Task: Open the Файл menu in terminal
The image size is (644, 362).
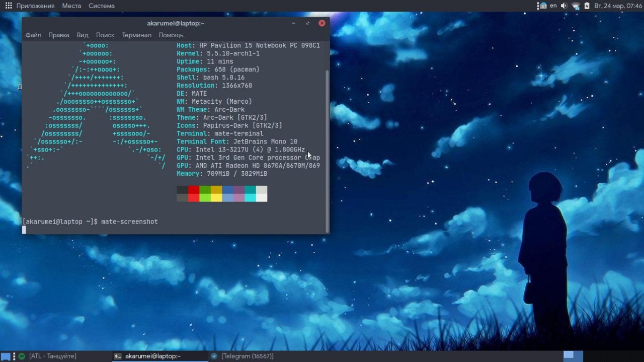Action: [33, 35]
